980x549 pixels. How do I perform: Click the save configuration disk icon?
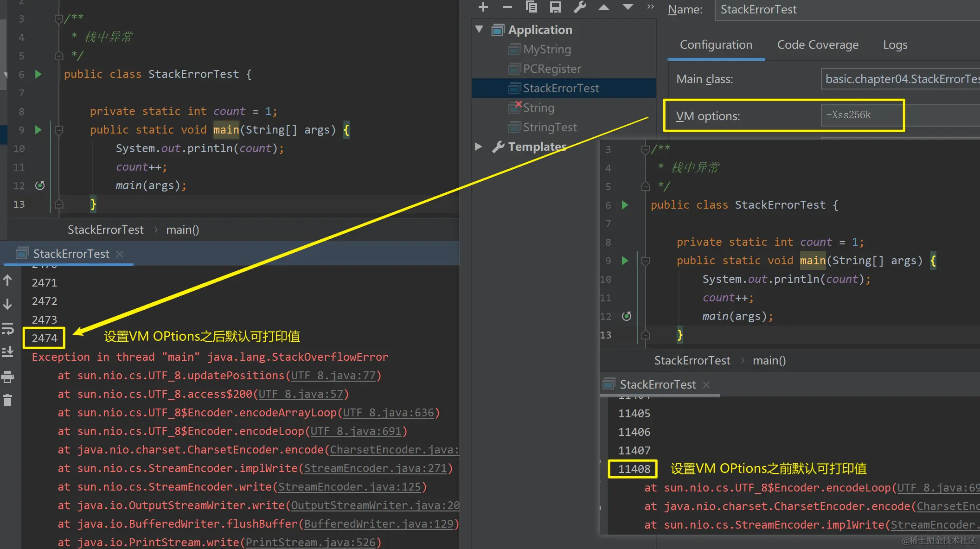(x=555, y=7)
